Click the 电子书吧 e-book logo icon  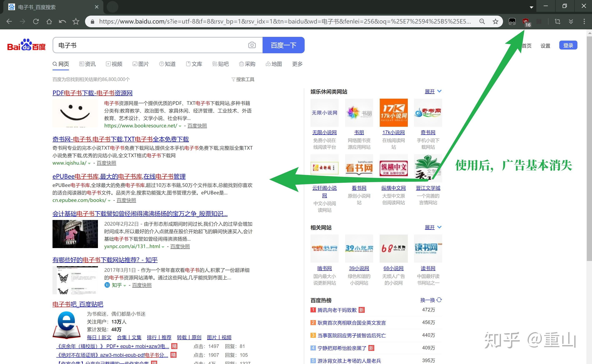67,325
